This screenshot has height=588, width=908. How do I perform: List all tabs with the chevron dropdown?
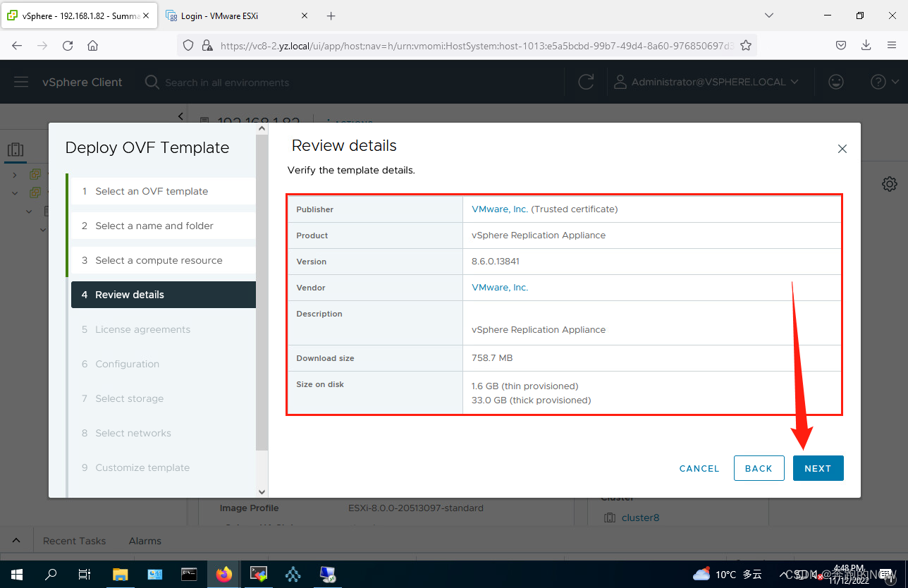(769, 16)
